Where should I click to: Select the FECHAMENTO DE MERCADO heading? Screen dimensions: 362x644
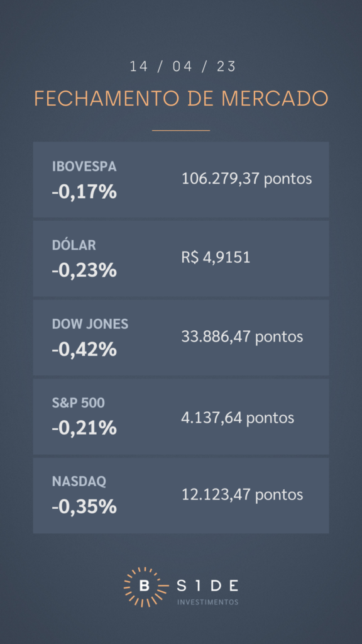point(181,98)
